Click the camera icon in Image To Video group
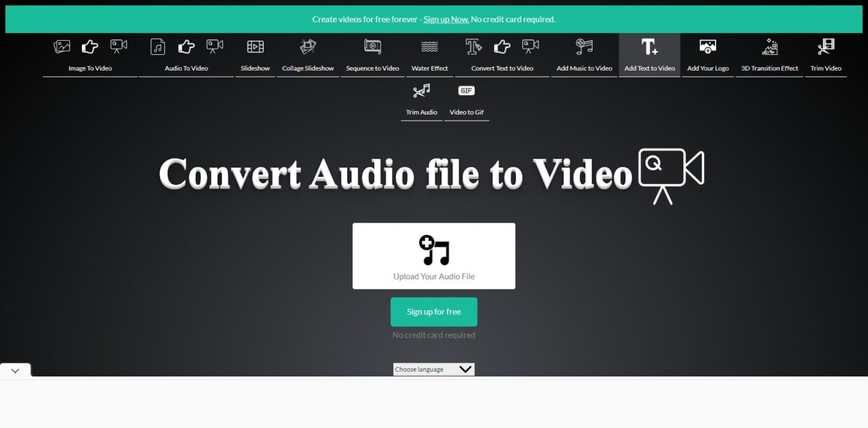The image size is (868, 428). (x=119, y=47)
